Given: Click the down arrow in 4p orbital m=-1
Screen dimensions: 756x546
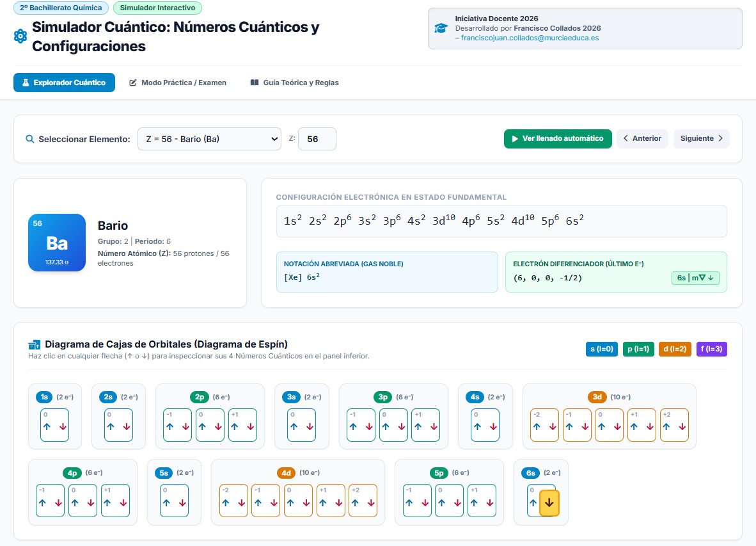Looking at the screenshot, I should 58,502.
